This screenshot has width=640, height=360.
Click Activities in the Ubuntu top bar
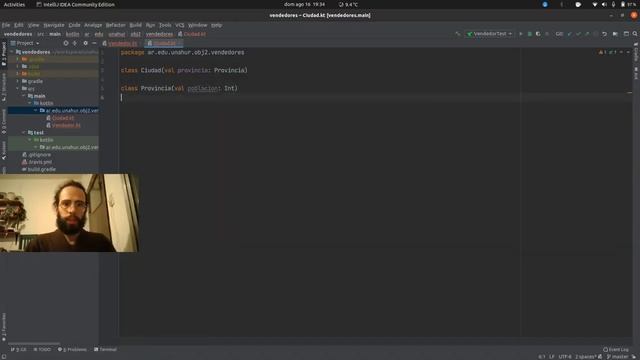click(14, 4)
